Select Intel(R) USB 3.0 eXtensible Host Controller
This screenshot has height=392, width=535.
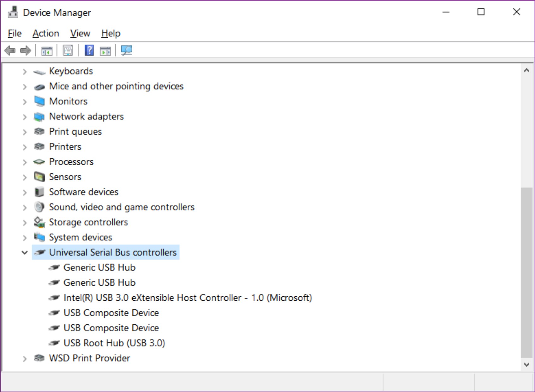tap(187, 298)
